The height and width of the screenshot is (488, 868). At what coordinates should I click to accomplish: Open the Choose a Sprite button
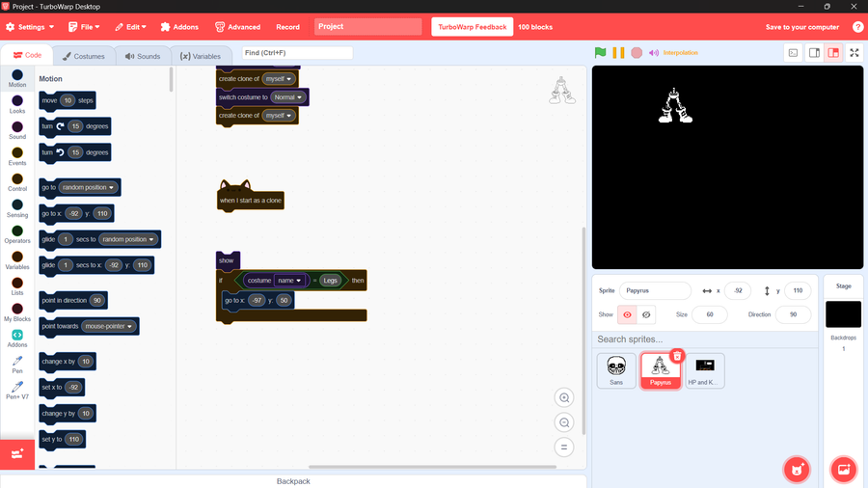tap(797, 469)
